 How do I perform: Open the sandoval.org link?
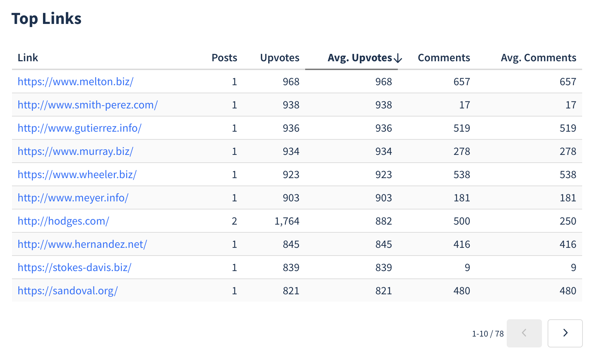pos(68,291)
